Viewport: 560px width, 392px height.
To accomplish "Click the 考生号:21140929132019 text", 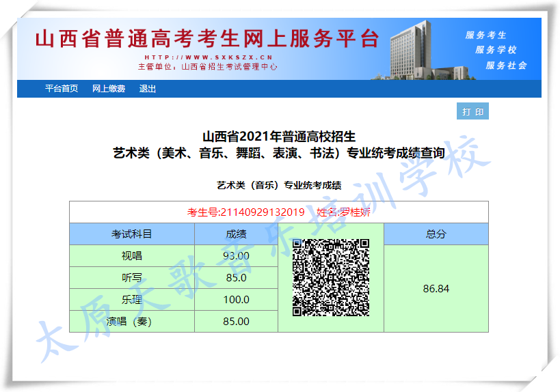I will (x=245, y=212).
